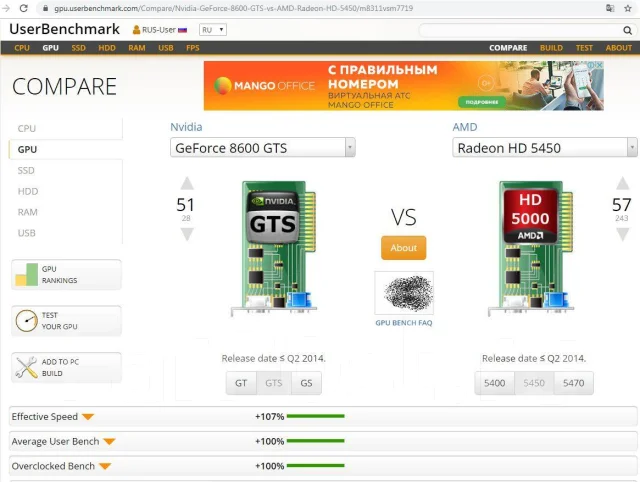Go to BUILD in top nav
Image resolution: width=640 pixels, height=482 pixels.
click(551, 48)
